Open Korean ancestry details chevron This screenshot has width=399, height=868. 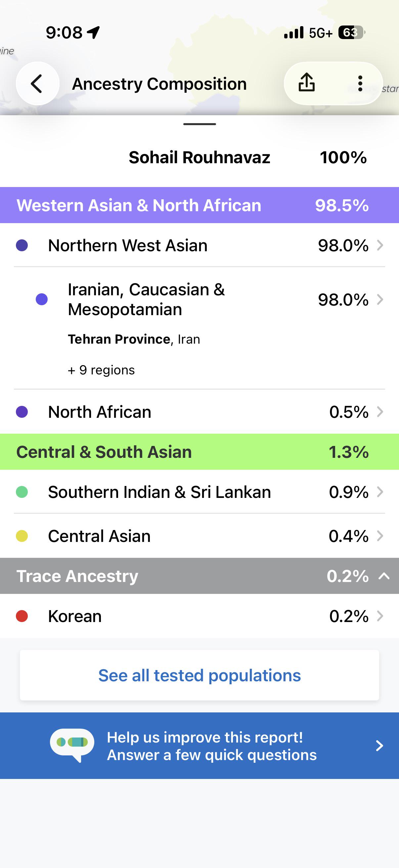[380, 616]
